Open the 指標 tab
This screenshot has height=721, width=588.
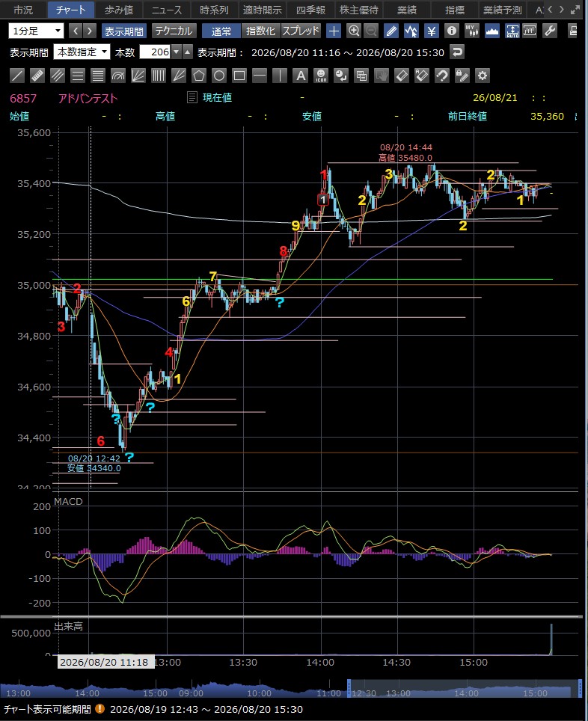coord(455,10)
